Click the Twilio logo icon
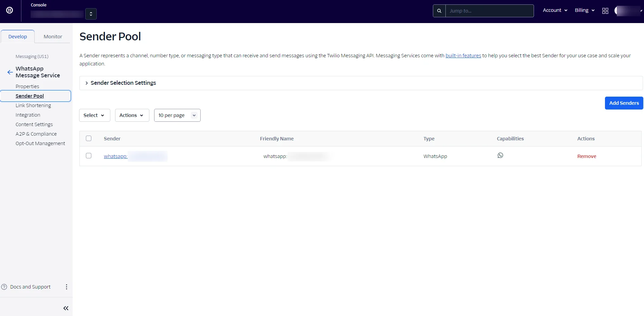The image size is (644, 316). (x=10, y=10)
